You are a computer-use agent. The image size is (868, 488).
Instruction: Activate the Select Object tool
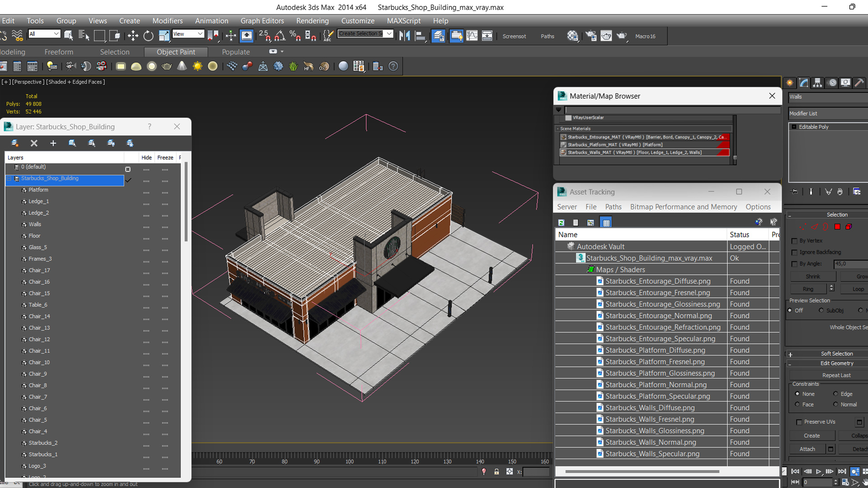[69, 36]
